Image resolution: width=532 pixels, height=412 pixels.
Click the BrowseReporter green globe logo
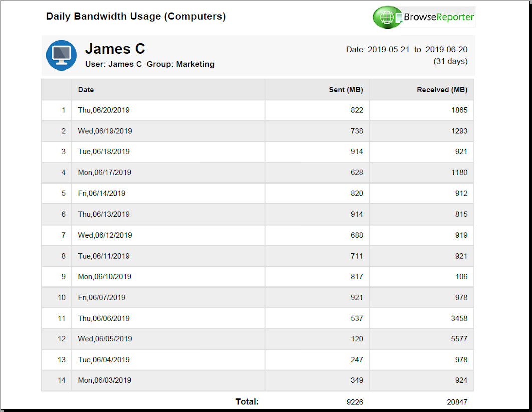tap(386, 18)
